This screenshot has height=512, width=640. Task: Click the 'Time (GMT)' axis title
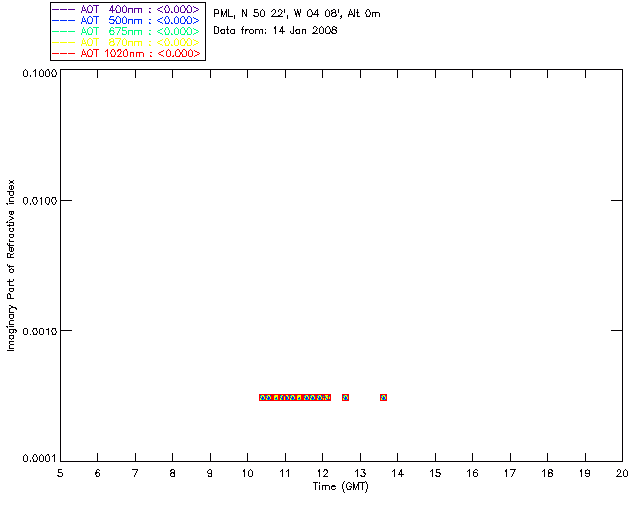pyautogui.click(x=340, y=487)
